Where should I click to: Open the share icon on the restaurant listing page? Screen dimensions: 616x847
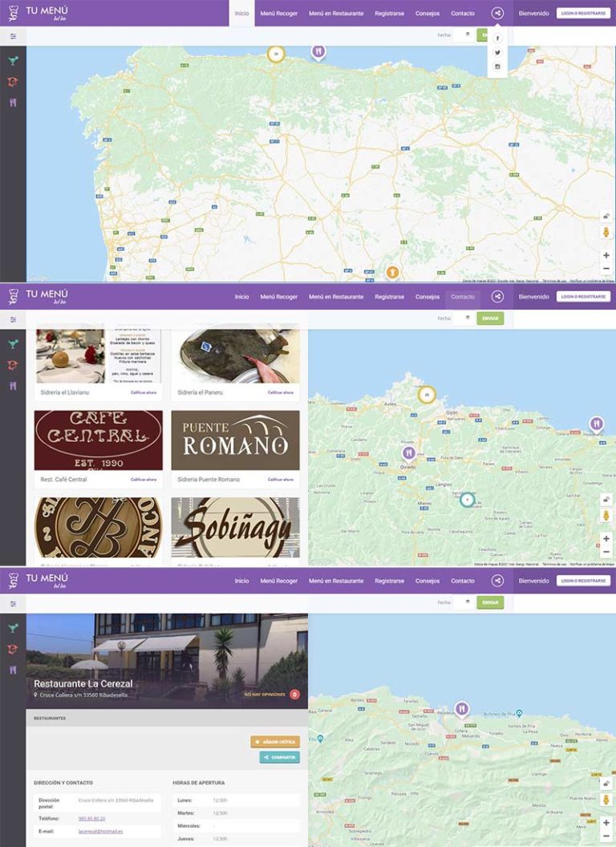tap(497, 297)
